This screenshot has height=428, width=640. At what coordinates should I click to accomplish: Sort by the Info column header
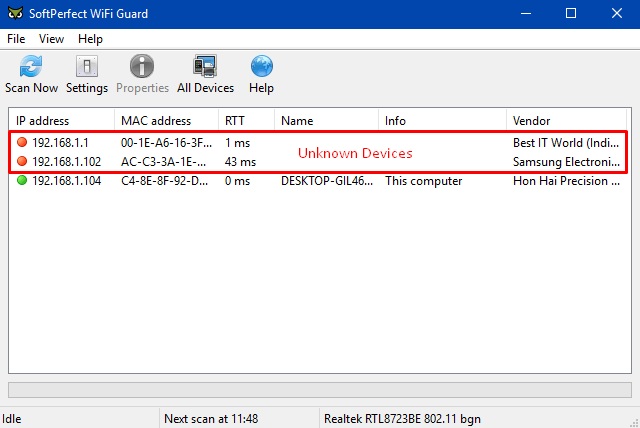pyautogui.click(x=442, y=121)
